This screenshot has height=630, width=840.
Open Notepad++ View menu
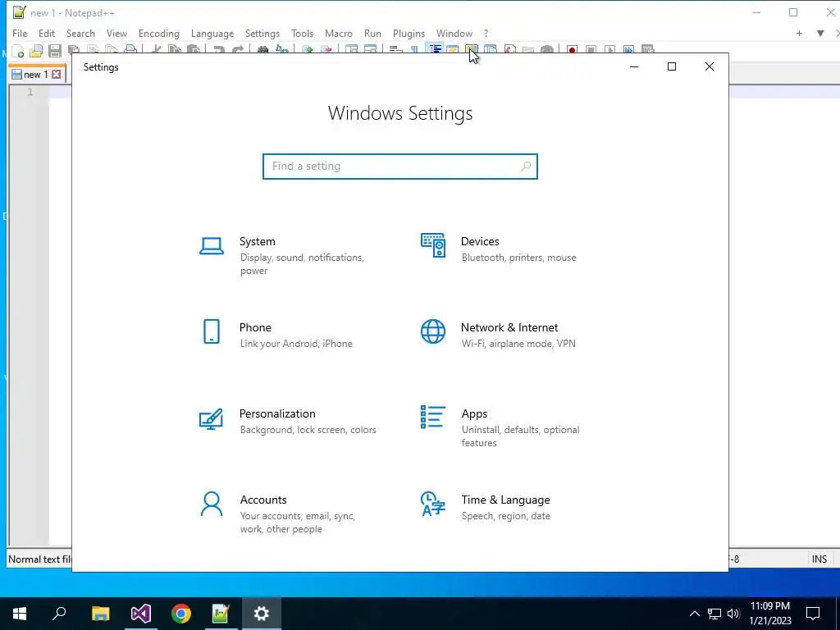point(116,33)
